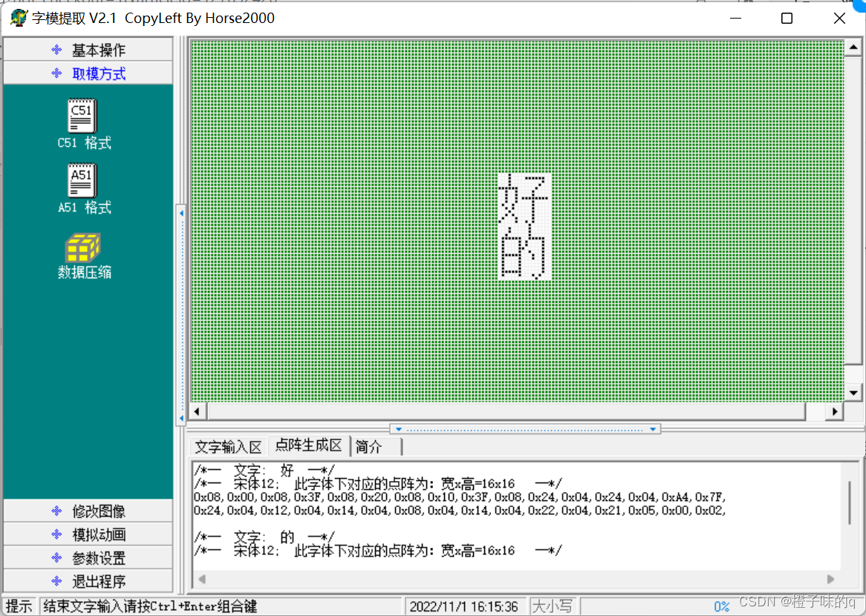The image size is (866, 616).
Task: Click left splitter's lower collapse arrow
Action: coord(181,419)
